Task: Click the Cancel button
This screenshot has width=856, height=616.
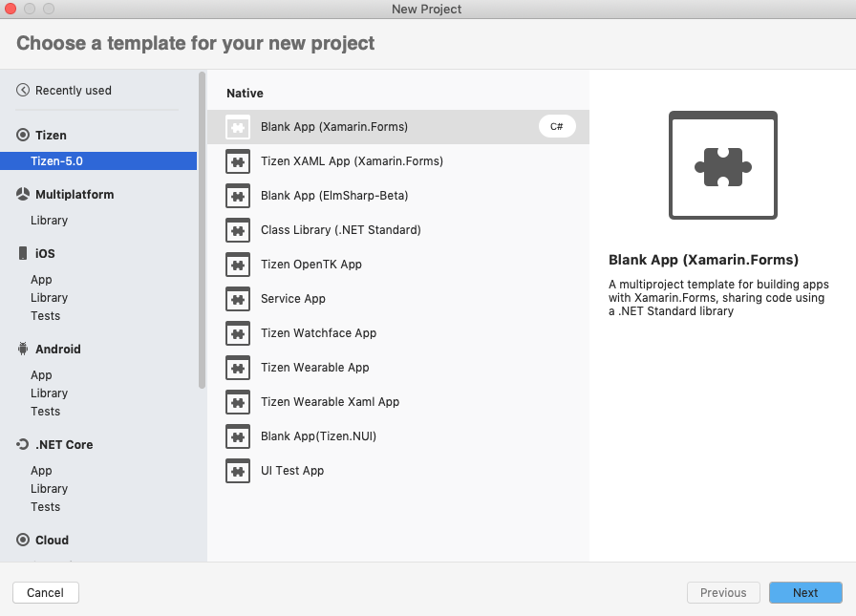Action: click(x=45, y=592)
